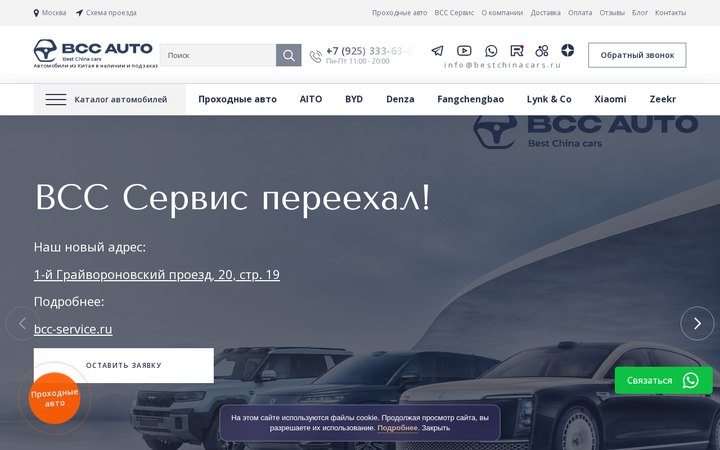Click the Обратный звонок button
The width and height of the screenshot is (720, 450).
click(x=637, y=55)
